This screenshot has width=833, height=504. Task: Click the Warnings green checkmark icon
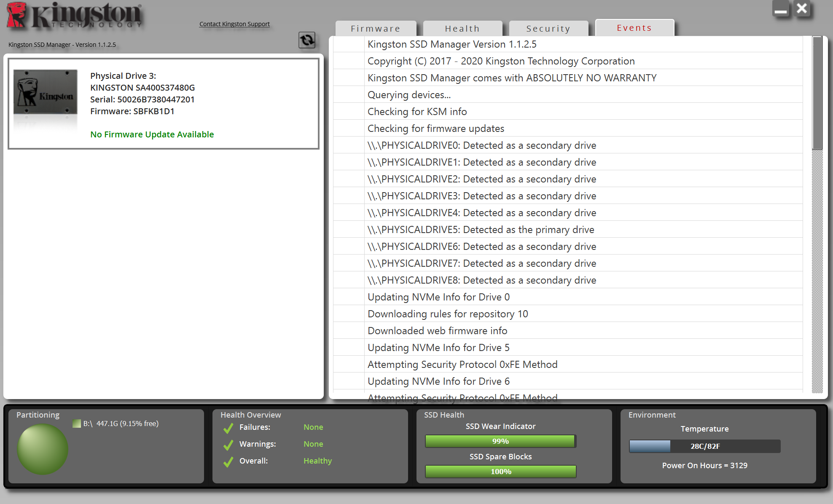point(228,445)
